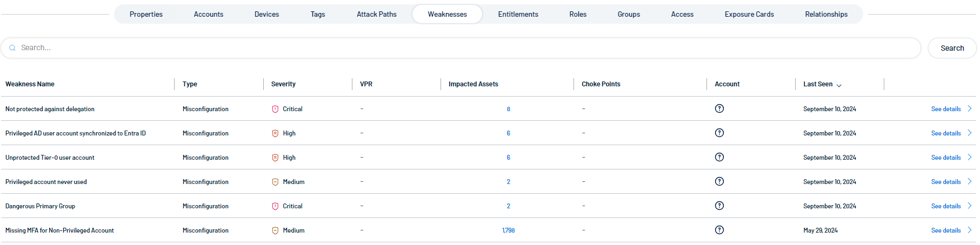Open the 1,798 impacted assets link

508,230
